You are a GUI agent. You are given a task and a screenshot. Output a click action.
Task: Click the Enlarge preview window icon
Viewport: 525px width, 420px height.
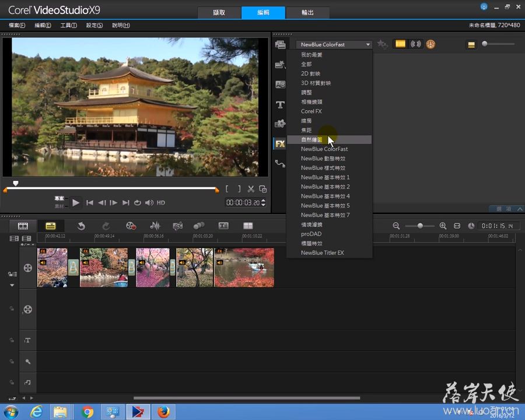tap(263, 189)
